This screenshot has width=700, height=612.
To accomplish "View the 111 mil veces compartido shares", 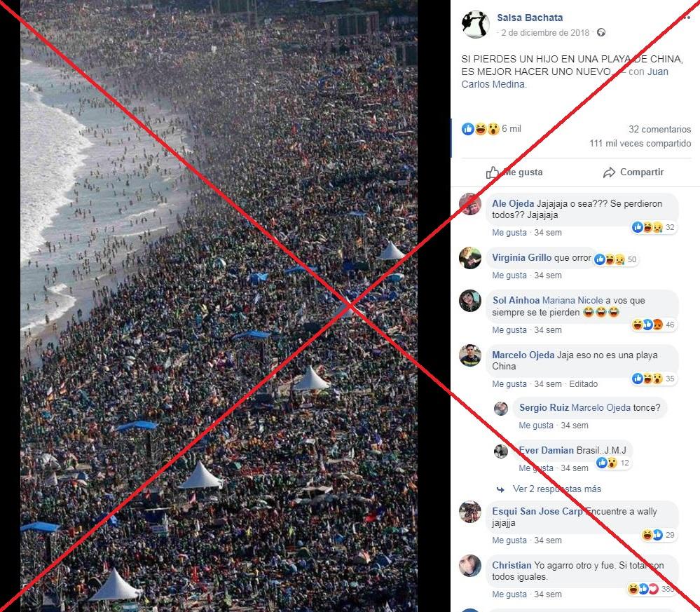I will pyautogui.click(x=640, y=144).
